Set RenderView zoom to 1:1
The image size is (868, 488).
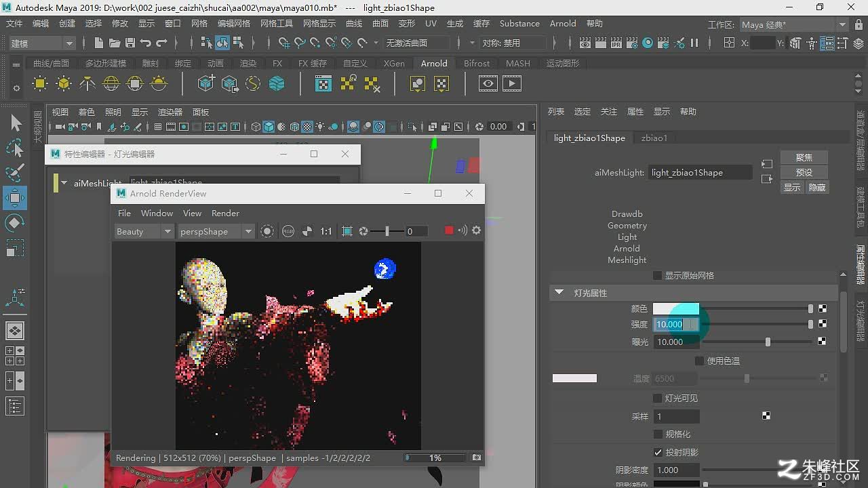(x=326, y=231)
